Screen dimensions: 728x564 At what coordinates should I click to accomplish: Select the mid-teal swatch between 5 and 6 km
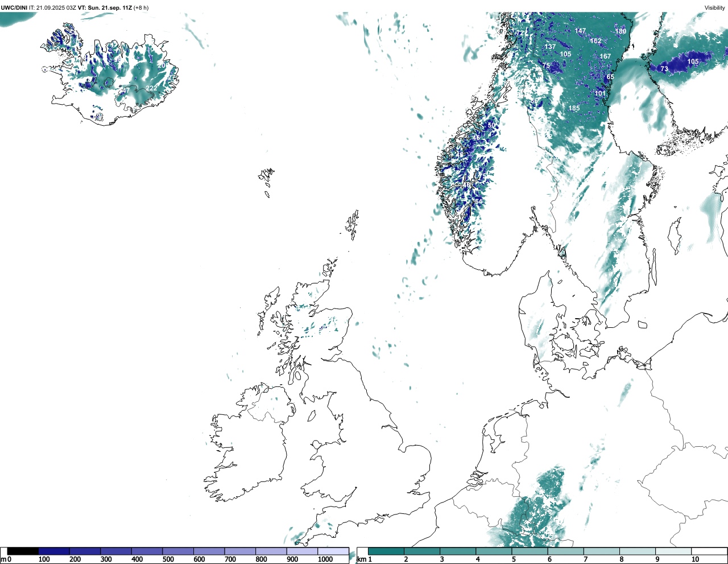(530, 551)
